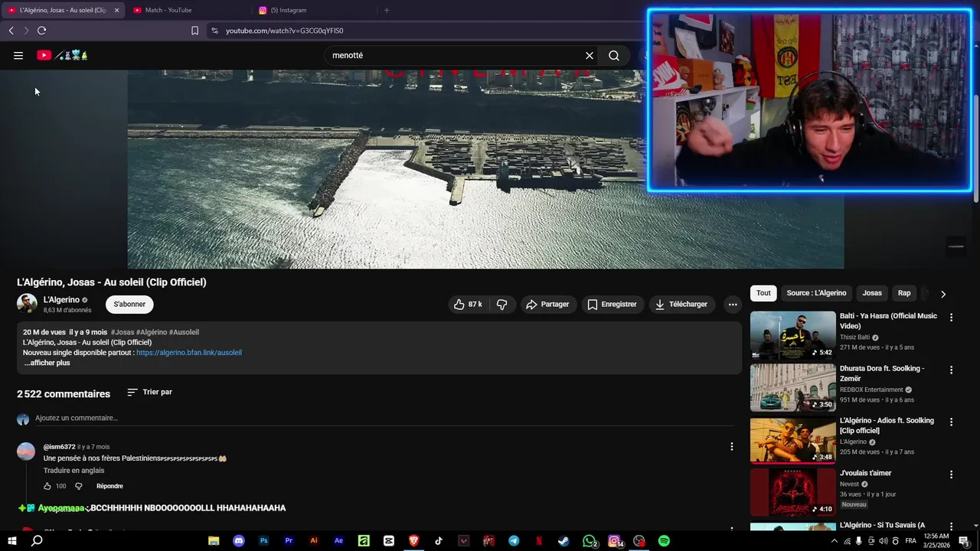Viewport: 980px width, 551px height.
Task: Go to the YouTube home logo
Action: point(62,55)
